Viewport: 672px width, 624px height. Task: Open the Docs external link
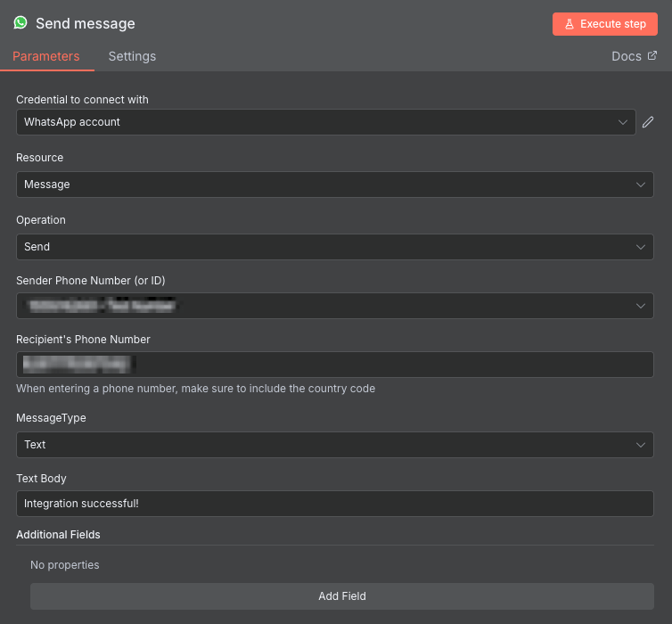[x=634, y=56]
